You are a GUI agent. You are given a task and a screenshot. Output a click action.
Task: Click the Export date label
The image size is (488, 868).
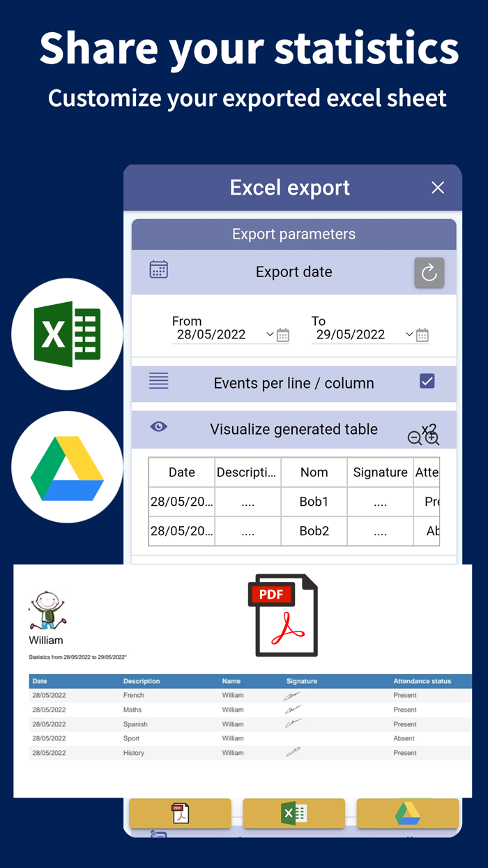click(x=294, y=272)
